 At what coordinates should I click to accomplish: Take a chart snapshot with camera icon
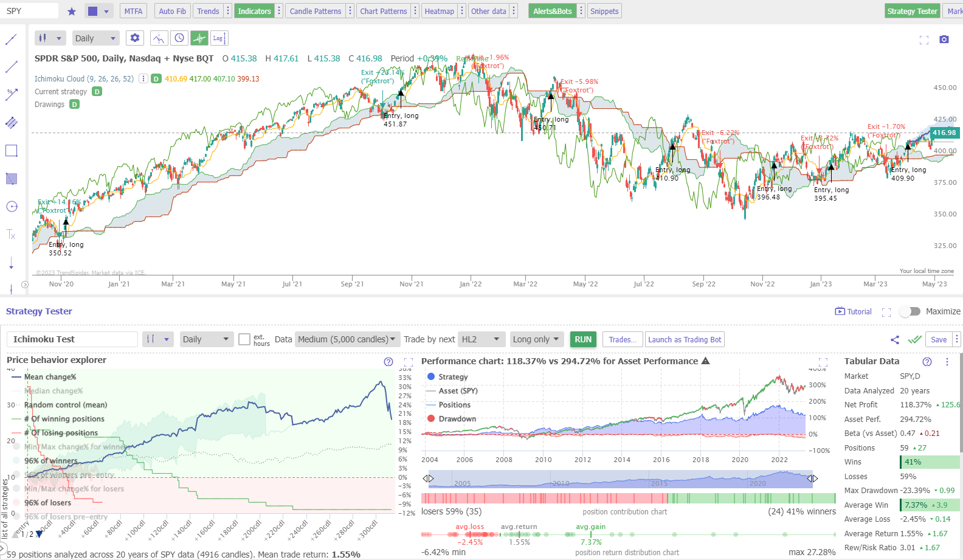(944, 40)
